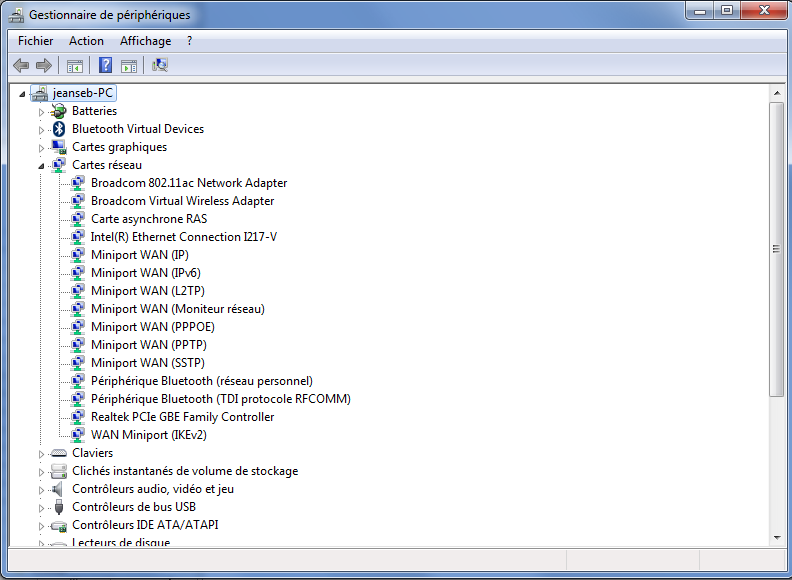Toggle the action pane toolbar icon

(x=129, y=66)
